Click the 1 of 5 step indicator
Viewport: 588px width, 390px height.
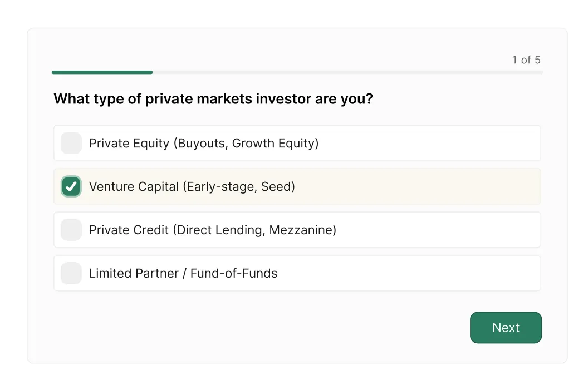tap(526, 60)
